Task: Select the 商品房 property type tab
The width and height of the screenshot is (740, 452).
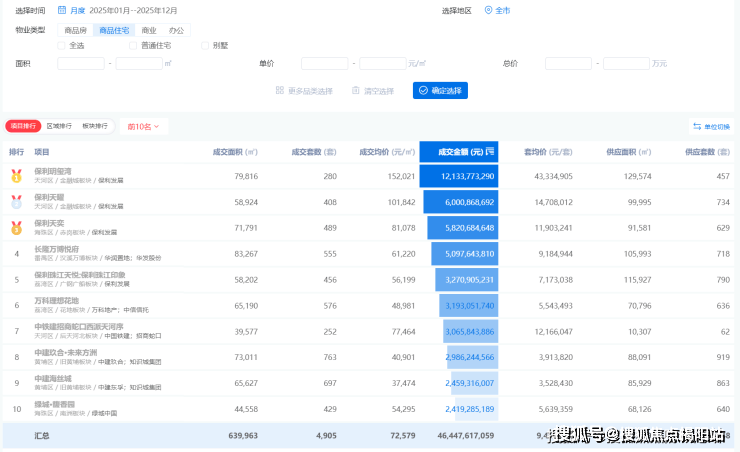Action: tap(76, 30)
